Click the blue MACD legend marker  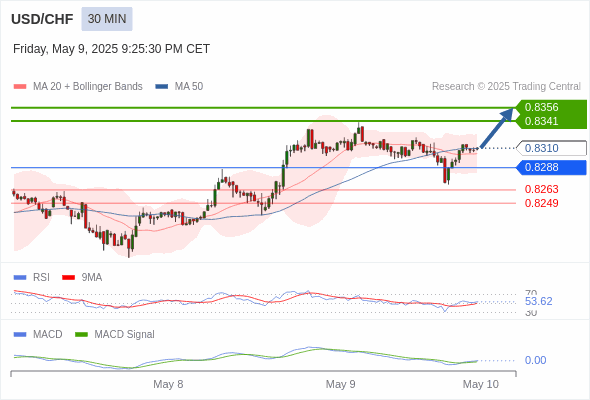tap(20, 335)
